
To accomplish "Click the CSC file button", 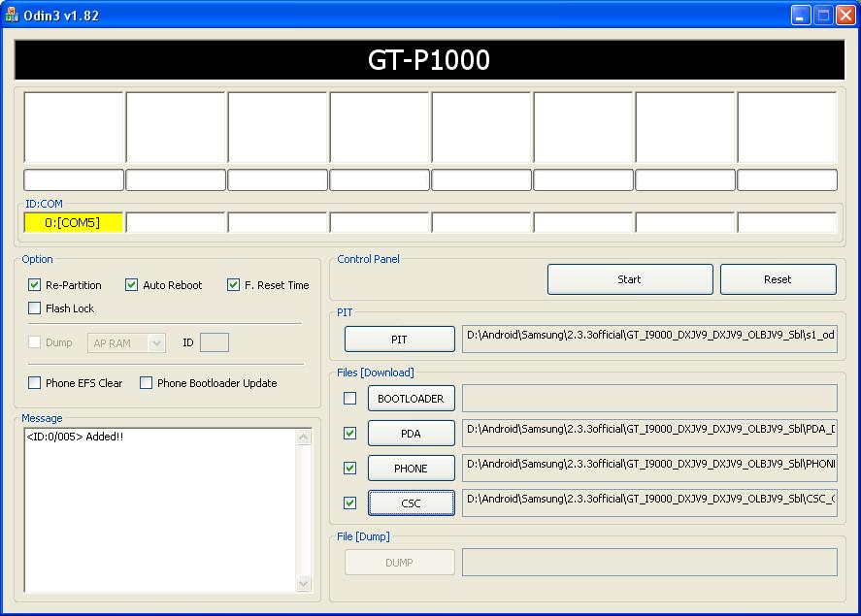I will (x=411, y=503).
